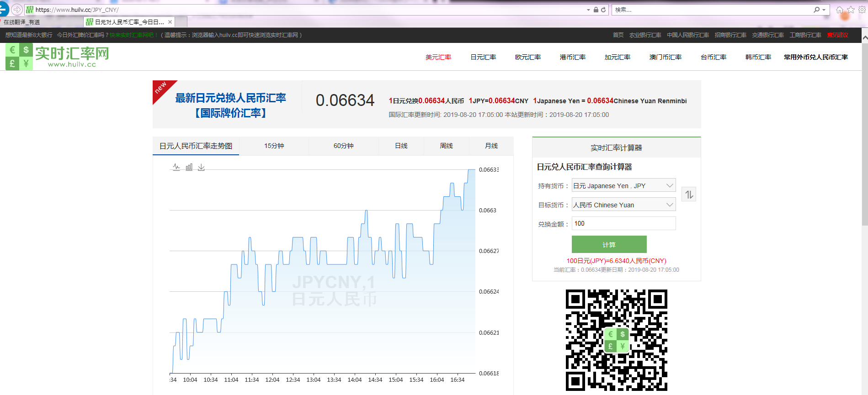868x395 pixels.
Task: Open the 日元汇率 nav link
Action: [x=483, y=57]
